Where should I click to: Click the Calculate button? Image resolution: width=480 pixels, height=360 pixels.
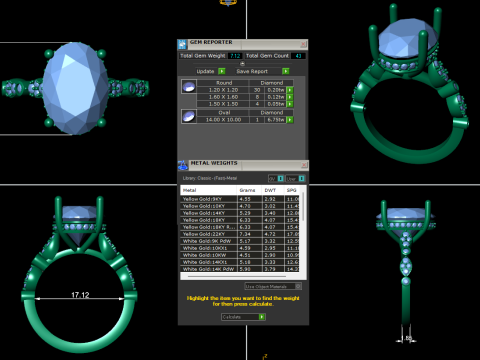pyautogui.click(x=243, y=317)
